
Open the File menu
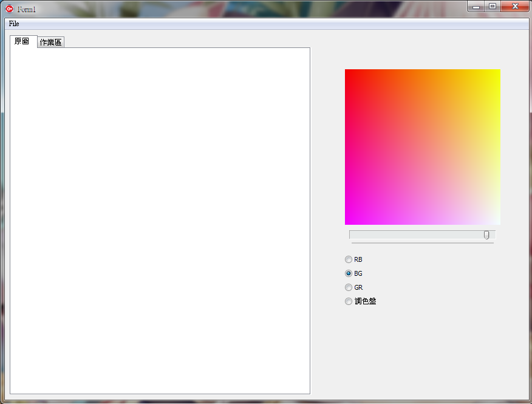tap(14, 24)
